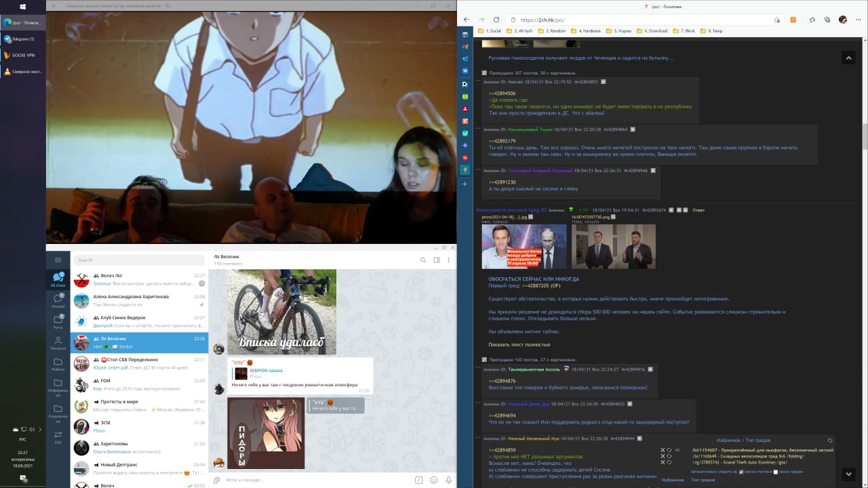Open the 2. AV tech bookmarks folder
Screen dimensions: 868x488
click(520, 30)
